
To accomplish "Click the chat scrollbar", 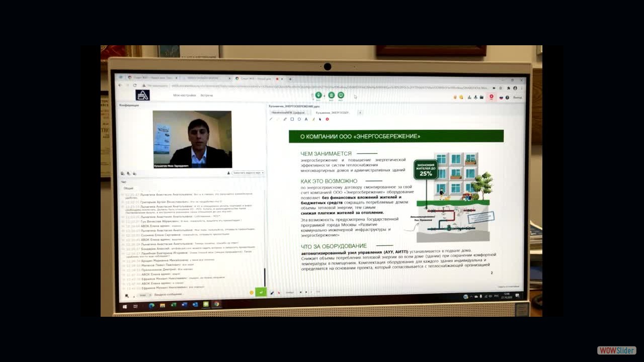I will [x=265, y=277].
